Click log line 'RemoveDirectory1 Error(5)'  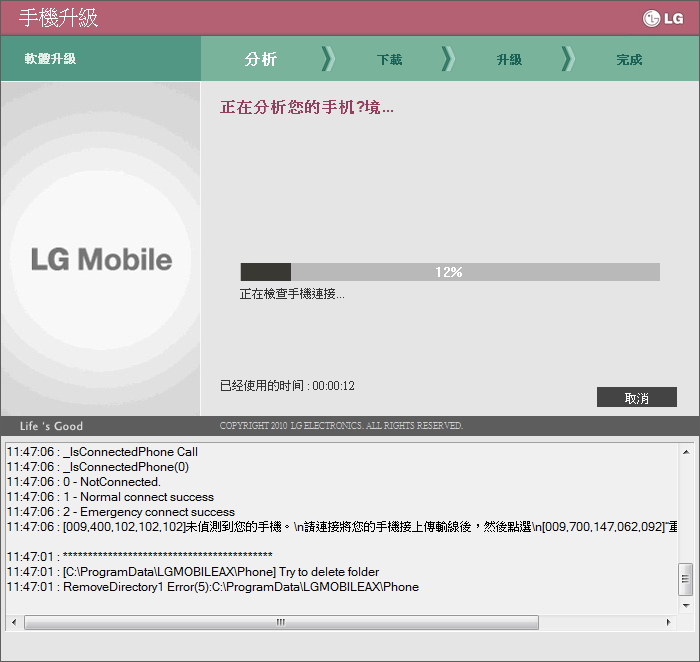coord(213,587)
